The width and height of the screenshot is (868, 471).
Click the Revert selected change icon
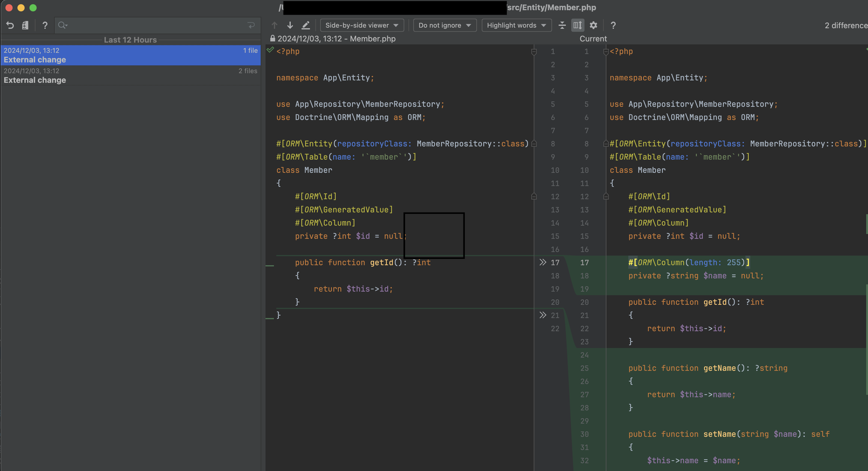tap(10, 25)
